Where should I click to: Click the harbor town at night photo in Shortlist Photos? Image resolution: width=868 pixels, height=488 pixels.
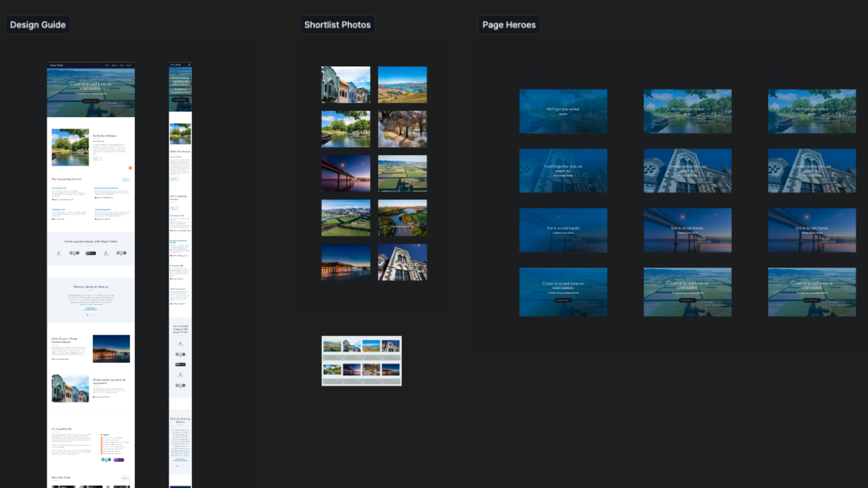346,262
